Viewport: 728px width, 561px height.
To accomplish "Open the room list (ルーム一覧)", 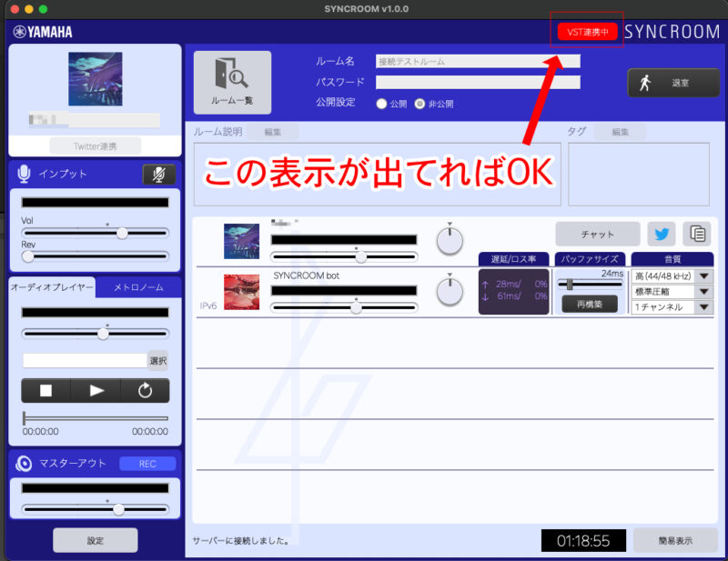I will 232,83.
